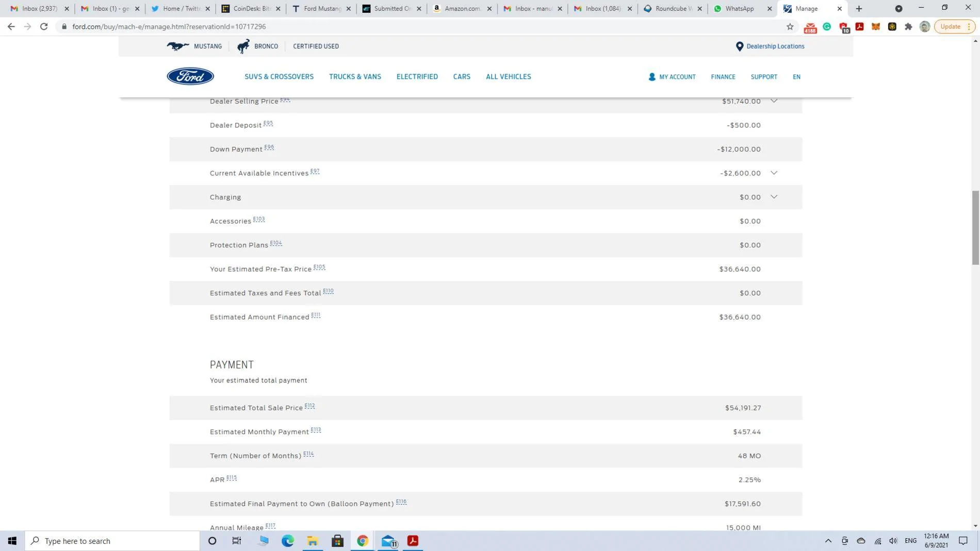Click the $54,191.27 total sale price value
Image resolution: width=980 pixels, height=551 pixels.
[743, 408]
